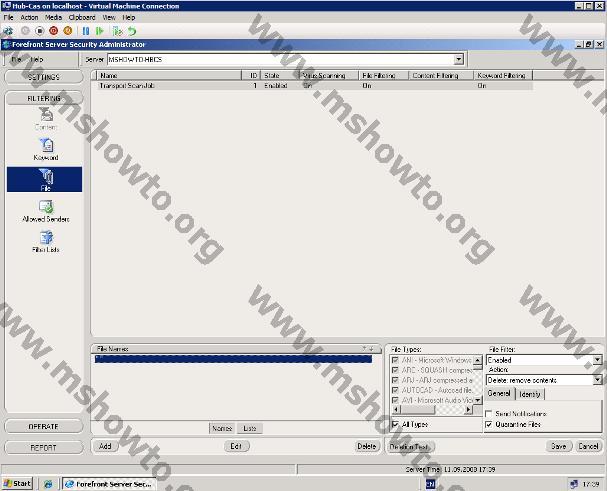Screen dimensions: 607x491
Task: Click the Revert undo arrow toolbar icon
Action: 132,31
